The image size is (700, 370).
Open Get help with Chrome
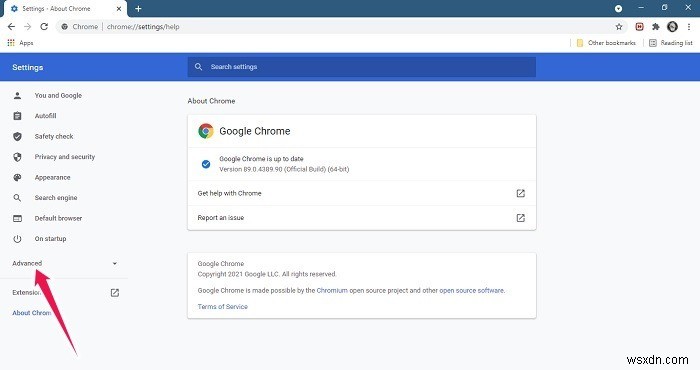click(362, 193)
